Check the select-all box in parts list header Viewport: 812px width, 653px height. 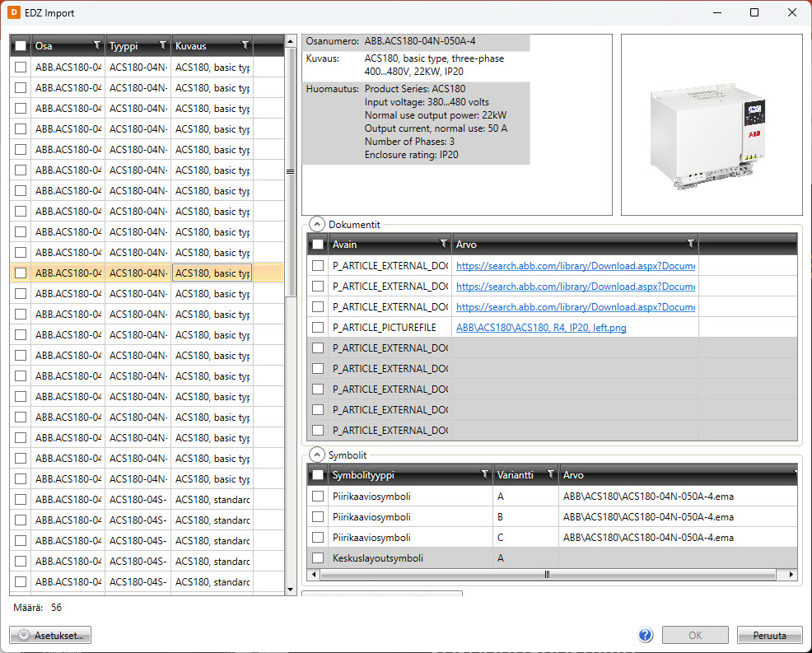coord(21,46)
